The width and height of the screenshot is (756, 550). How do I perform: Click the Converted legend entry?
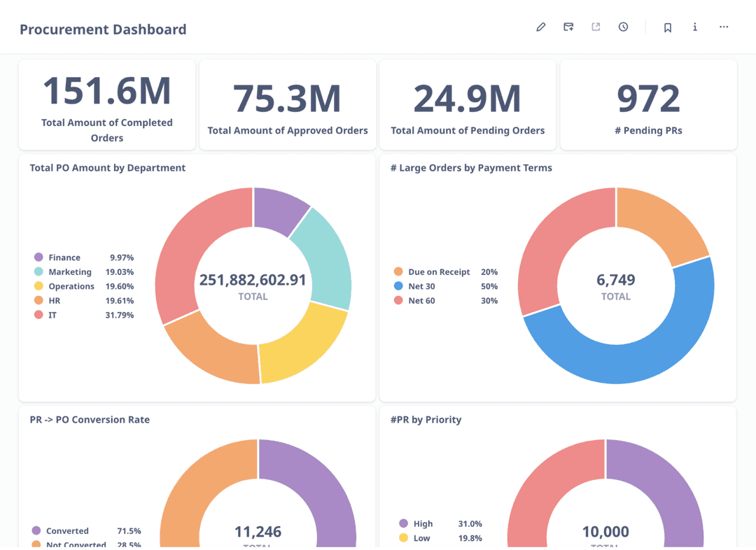click(x=67, y=531)
